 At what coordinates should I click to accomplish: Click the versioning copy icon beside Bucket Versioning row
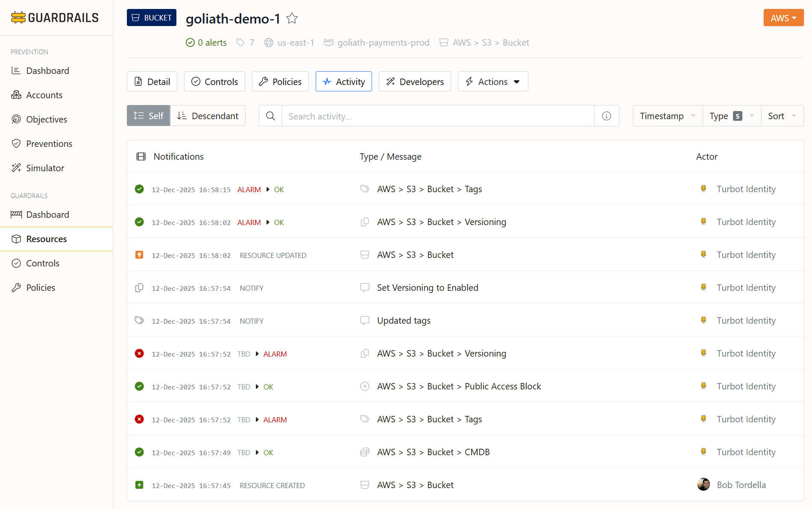(365, 222)
